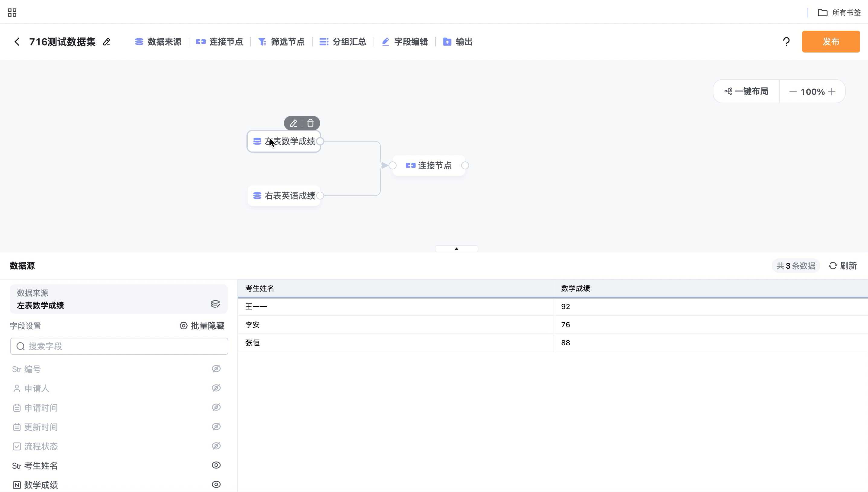Focus the 搜索字段 search box
The height and width of the screenshot is (492, 868).
pos(119,346)
